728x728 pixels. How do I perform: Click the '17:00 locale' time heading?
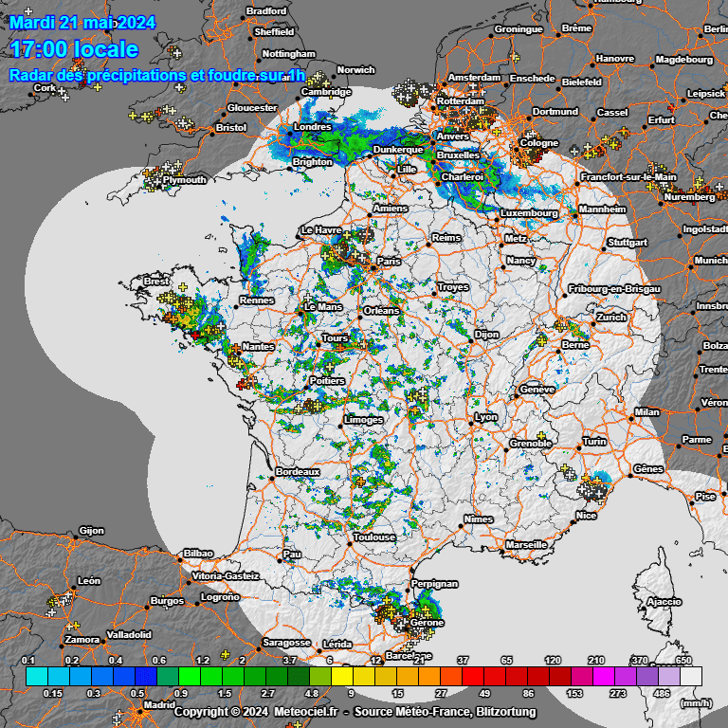pos(74,49)
